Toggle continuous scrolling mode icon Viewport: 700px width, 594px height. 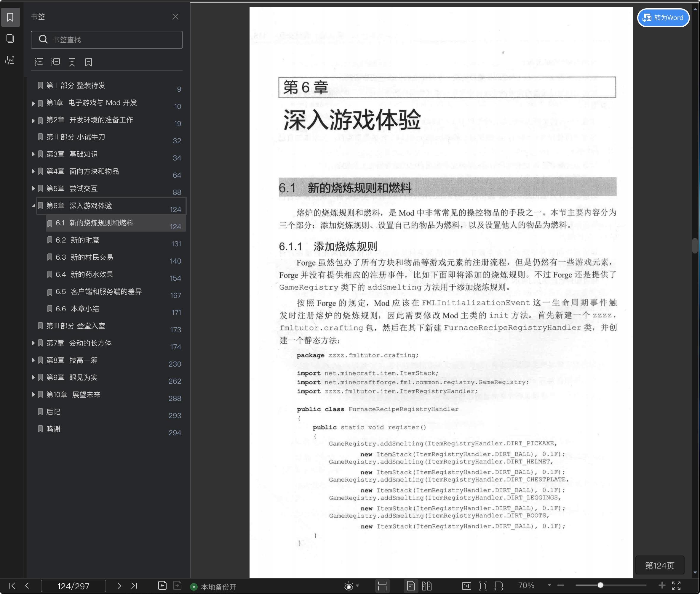(382, 586)
